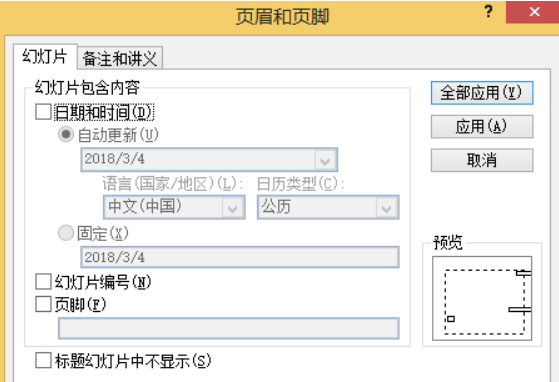Toggle 标题幻灯片中不显示 checkbox

click(x=43, y=360)
